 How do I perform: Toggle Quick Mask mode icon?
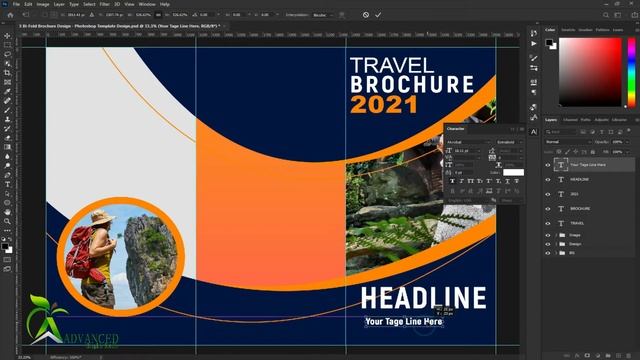click(x=7, y=260)
